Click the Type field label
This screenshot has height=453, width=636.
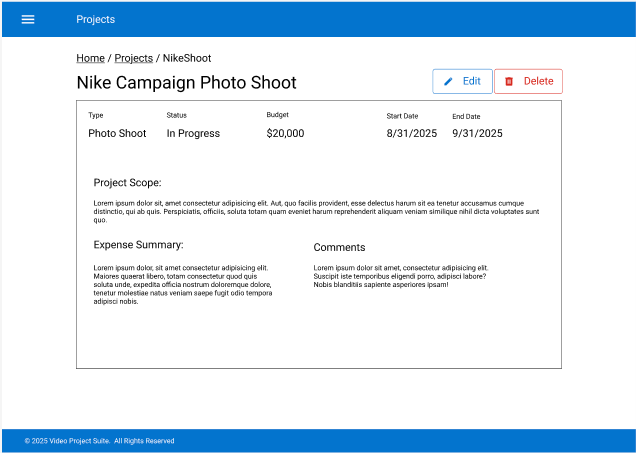96,115
